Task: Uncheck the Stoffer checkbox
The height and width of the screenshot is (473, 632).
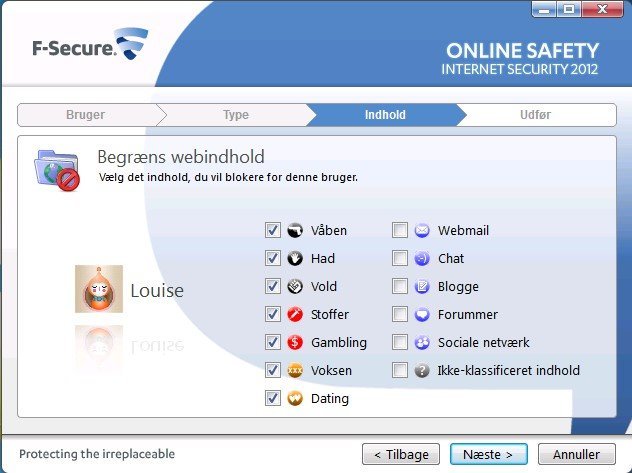Action: click(x=272, y=314)
